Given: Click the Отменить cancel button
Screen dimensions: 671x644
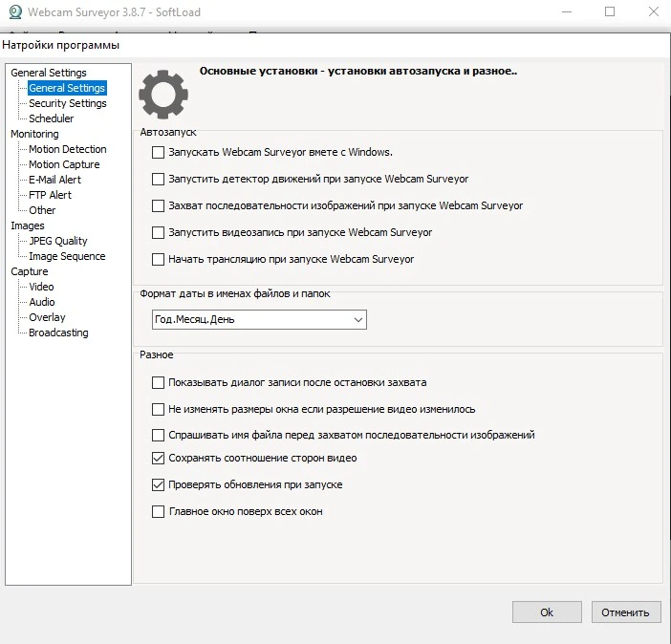Looking at the screenshot, I should coord(626,612).
